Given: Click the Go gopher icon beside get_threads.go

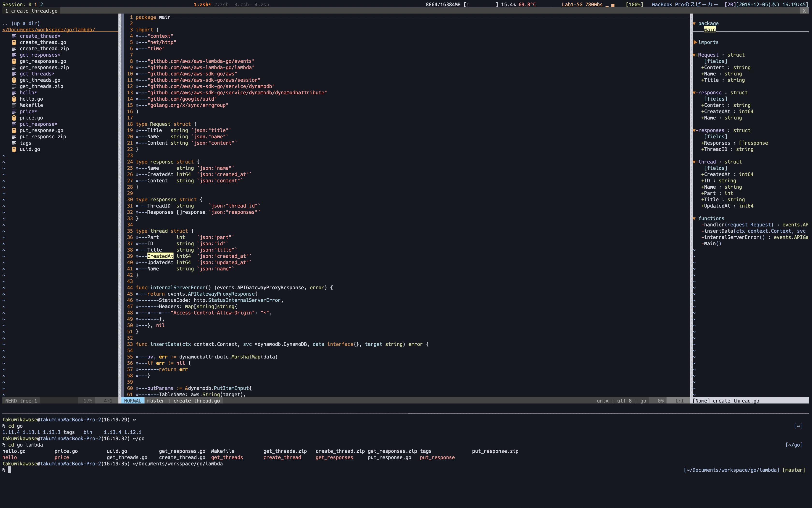Looking at the screenshot, I should click(x=14, y=80).
